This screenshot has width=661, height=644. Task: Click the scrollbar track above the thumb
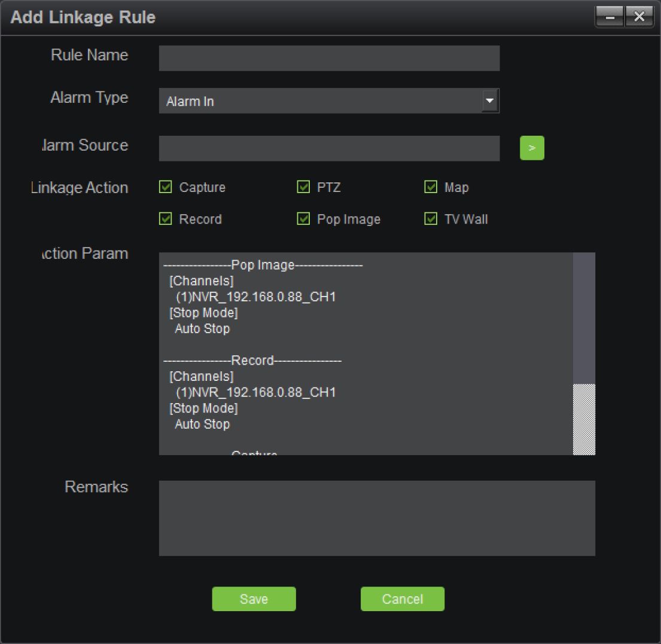point(584,317)
